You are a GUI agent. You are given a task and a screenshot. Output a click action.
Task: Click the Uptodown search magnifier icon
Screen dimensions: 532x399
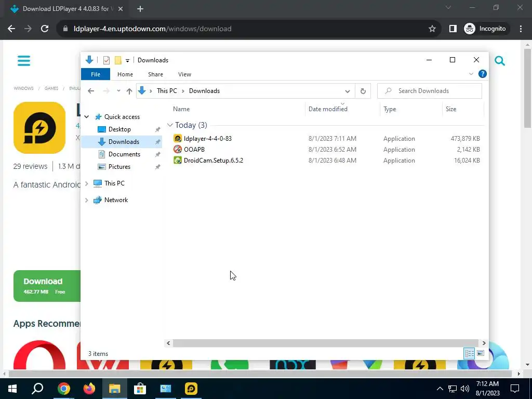(x=500, y=61)
